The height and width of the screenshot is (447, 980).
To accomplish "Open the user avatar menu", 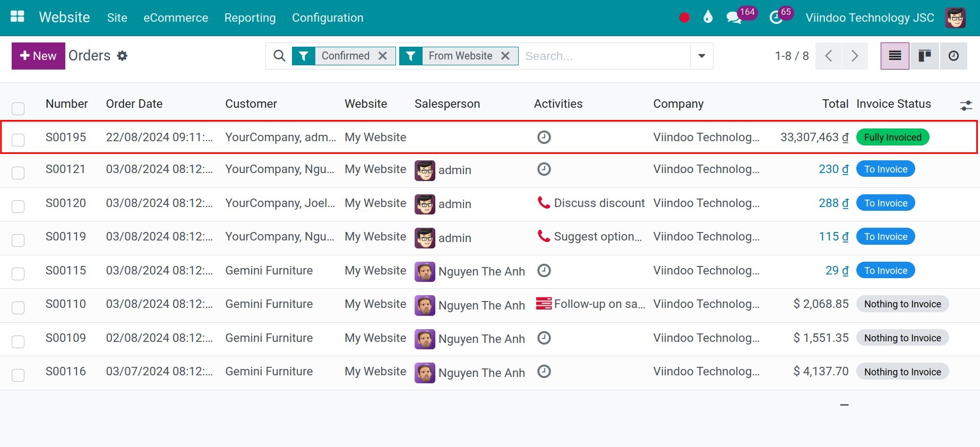I will point(955,18).
